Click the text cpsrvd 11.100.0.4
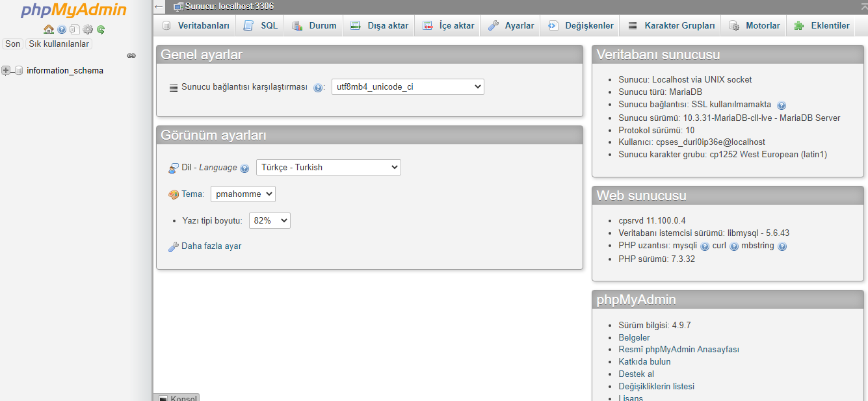Image resolution: width=868 pixels, height=401 pixels. click(x=651, y=220)
